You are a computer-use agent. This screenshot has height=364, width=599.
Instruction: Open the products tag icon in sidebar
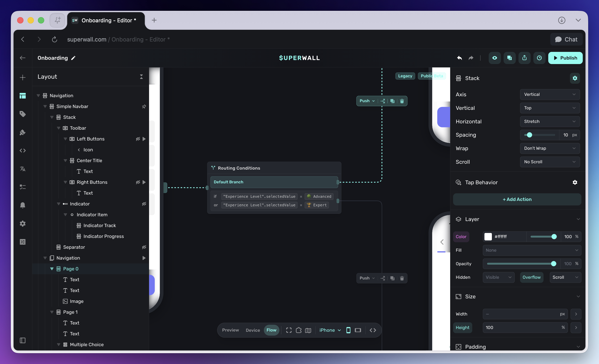(23, 114)
